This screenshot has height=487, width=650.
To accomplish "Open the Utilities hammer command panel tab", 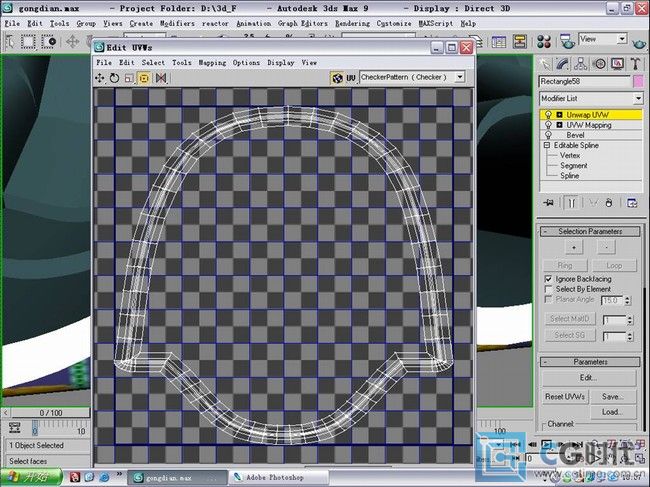I will click(635, 64).
